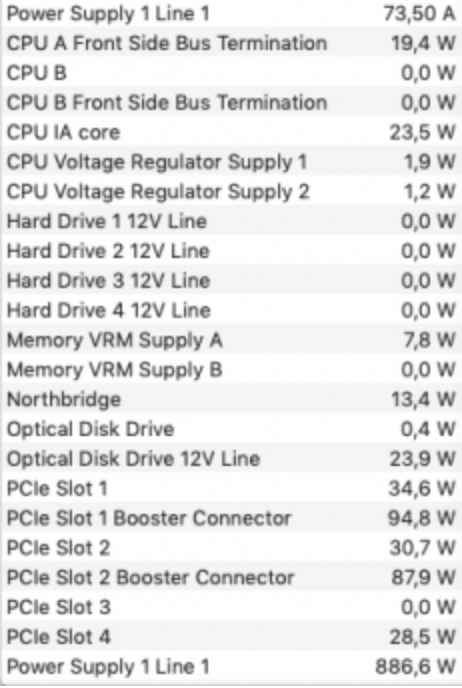The image size is (462, 688).
Task: Select Memory VRM Supply A row
Action: click(231, 340)
